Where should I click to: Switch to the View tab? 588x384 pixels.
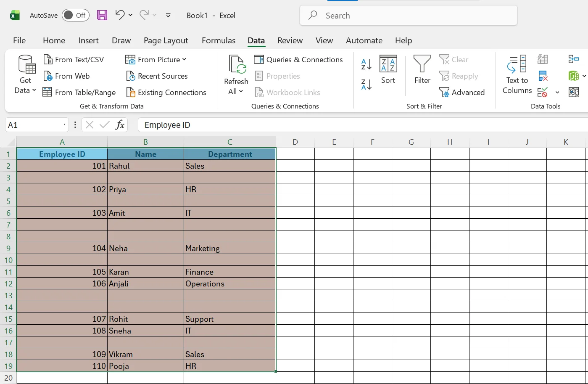(x=324, y=40)
